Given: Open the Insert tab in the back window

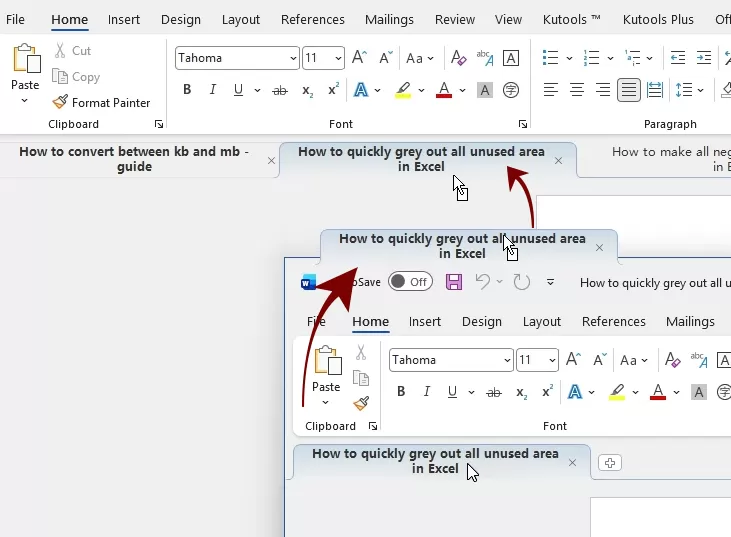Looking at the screenshot, I should pyautogui.click(x=124, y=20).
